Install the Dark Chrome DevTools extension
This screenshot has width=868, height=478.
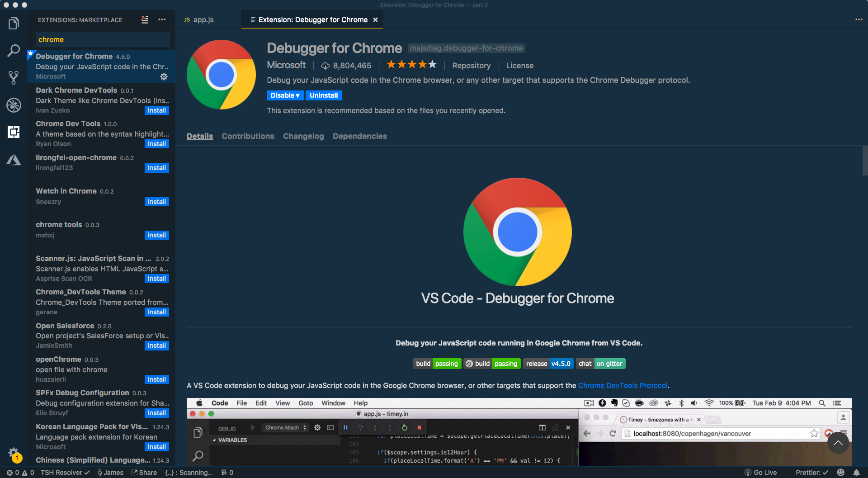156,110
